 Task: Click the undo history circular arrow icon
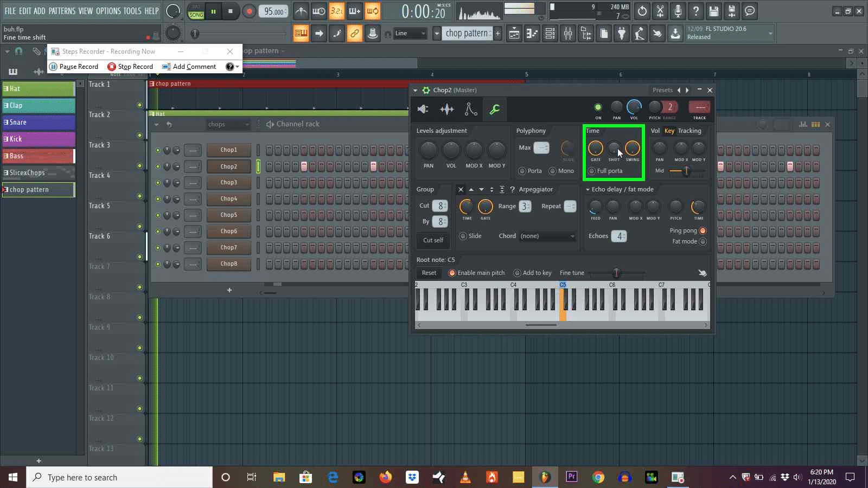(x=642, y=11)
